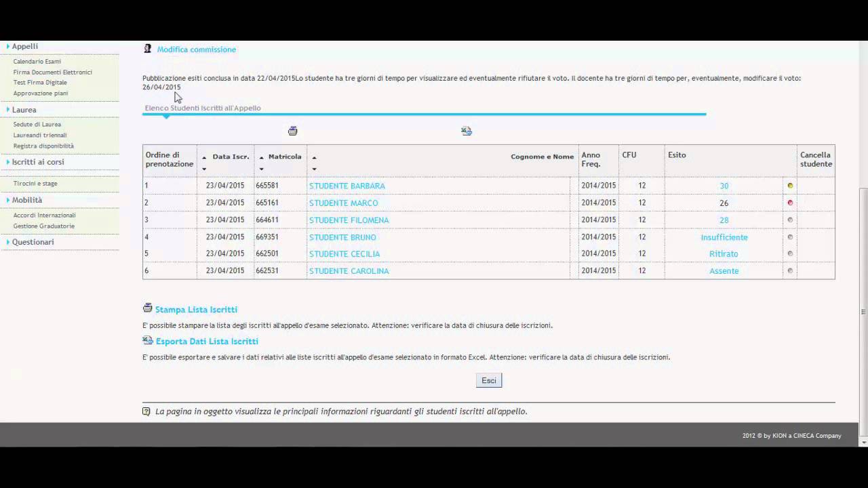Viewport: 868px width, 488px height.
Task: Sort Matricola column descending with down arrow
Action: pyautogui.click(x=261, y=169)
